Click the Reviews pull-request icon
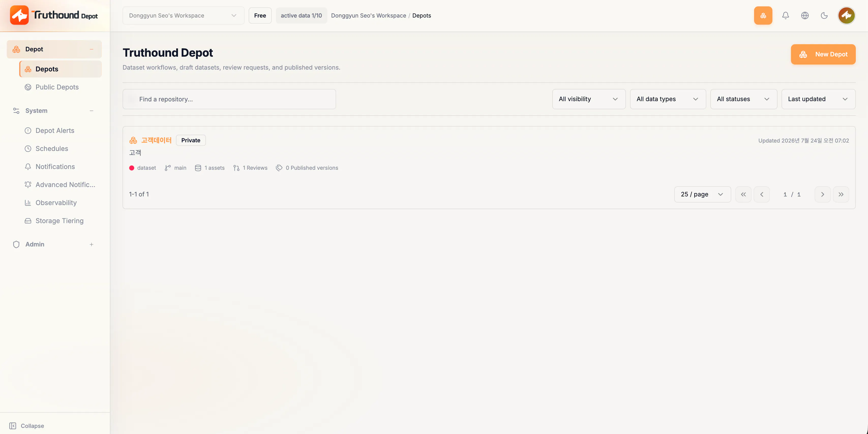Viewport: 868px width, 434px height. (x=236, y=168)
